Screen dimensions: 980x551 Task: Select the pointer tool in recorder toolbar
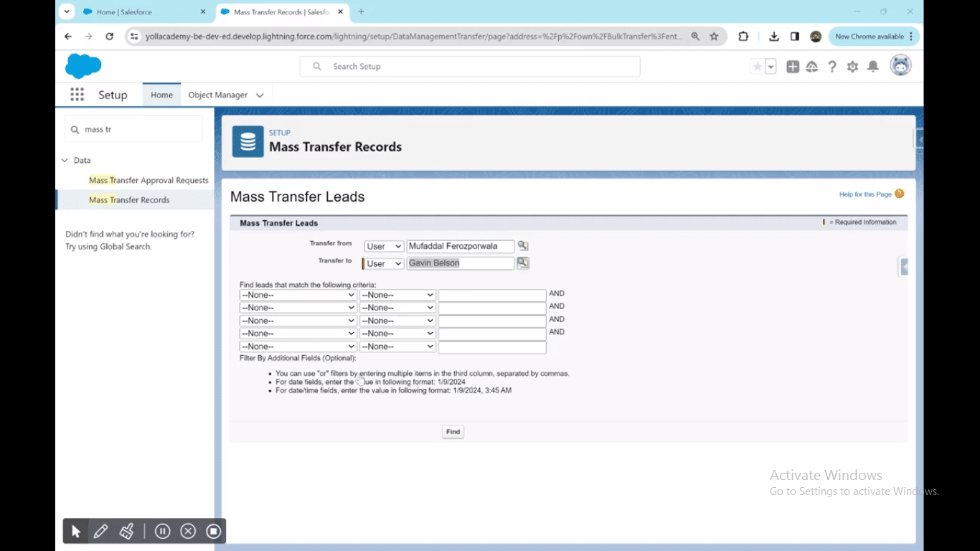pos(76,531)
